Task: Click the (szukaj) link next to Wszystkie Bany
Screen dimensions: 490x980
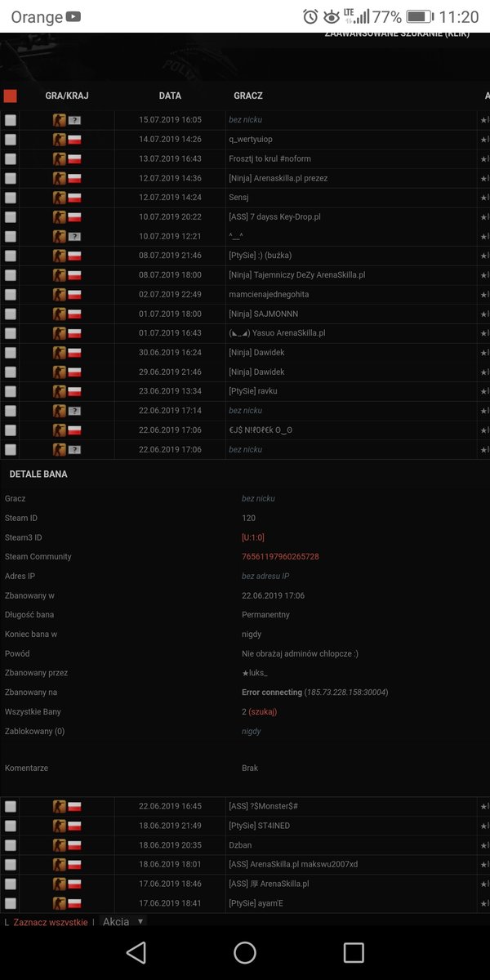Action: (x=263, y=712)
